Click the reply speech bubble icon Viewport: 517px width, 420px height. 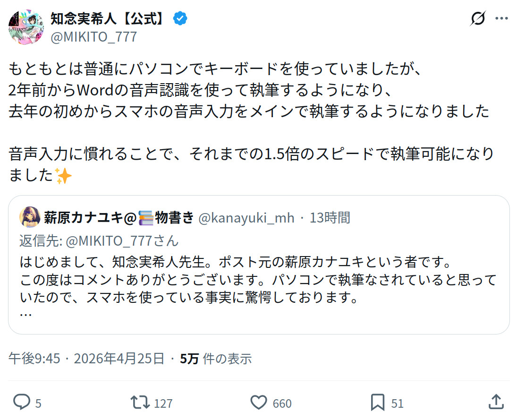22,402
